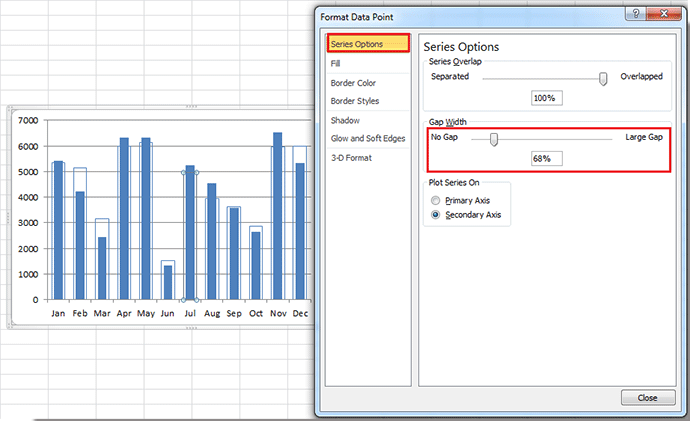Open the Series Options category
The width and height of the screenshot is (690, 421).
368,44
